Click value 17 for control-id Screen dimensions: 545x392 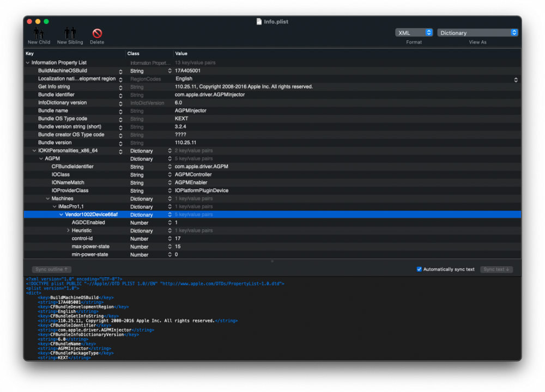point(178,238)
